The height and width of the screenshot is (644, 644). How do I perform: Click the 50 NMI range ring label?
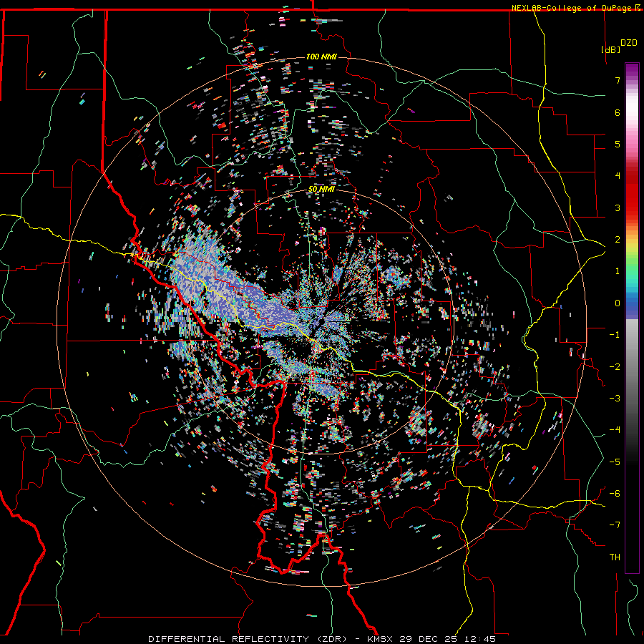321,190
